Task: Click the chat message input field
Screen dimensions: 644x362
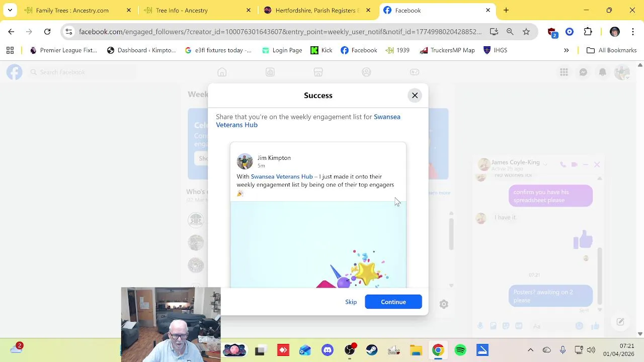Action: (551, 326)
